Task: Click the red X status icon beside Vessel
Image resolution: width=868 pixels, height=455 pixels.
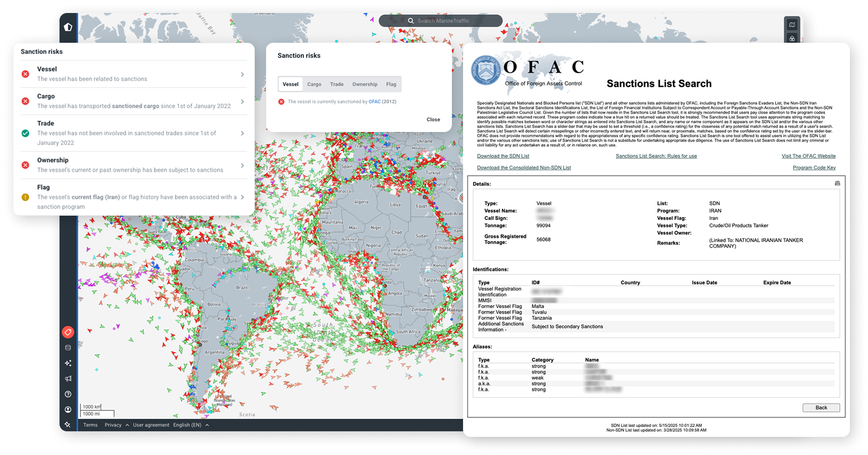Action: (26, 74)
